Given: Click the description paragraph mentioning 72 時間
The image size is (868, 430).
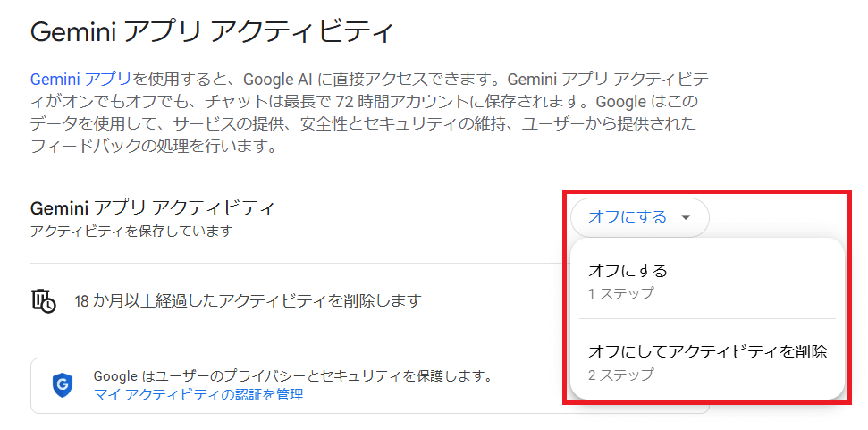Looking at the screenshot, I should (x=358, y=99).
